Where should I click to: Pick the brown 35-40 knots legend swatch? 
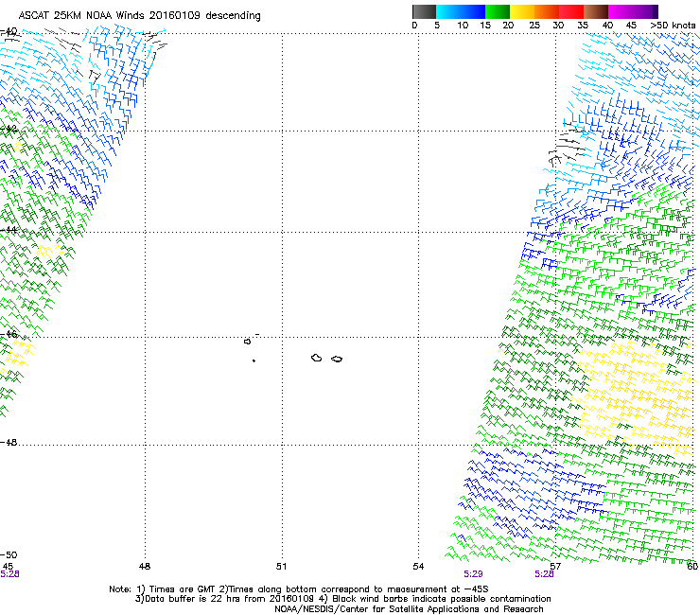(596, 11)
